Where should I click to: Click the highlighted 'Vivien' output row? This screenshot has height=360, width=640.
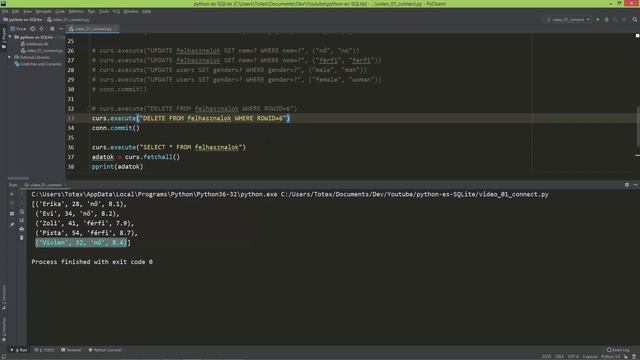pos(81,242)
